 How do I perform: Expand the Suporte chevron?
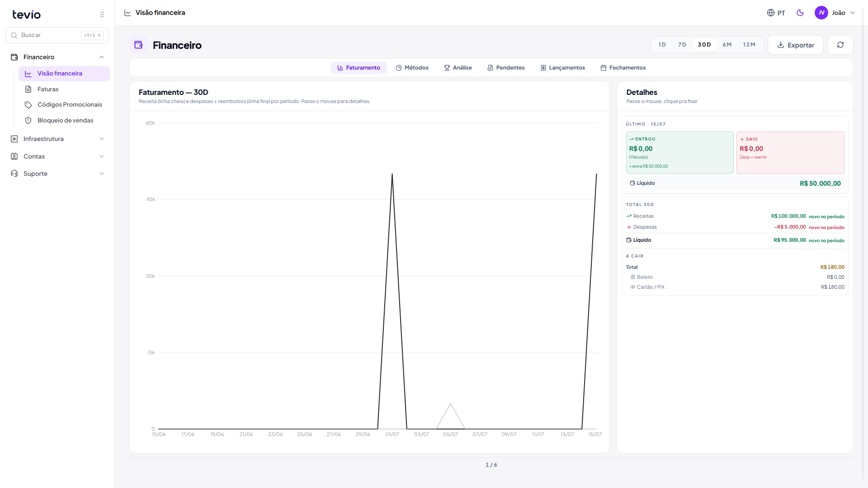[102, 174]
